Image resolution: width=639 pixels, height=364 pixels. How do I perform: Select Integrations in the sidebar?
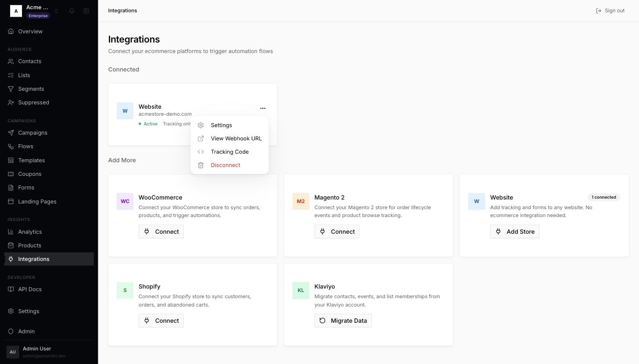[49, 259]
